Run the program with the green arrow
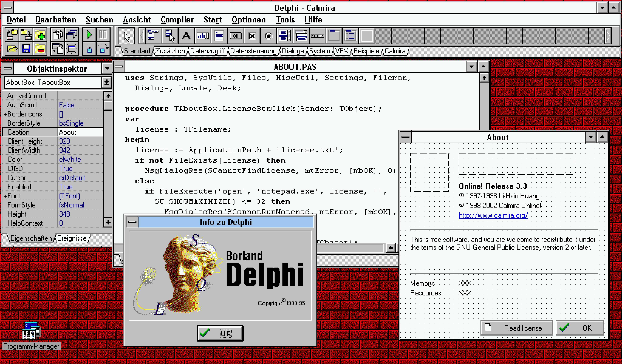This screenshot has width=622, height=364. (89, 35)
